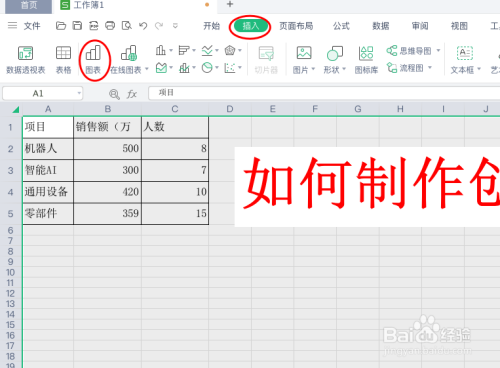Screen dimensions: 500x368
Task: Insert a 文本框 text box
Action: (x=465, y=60)
